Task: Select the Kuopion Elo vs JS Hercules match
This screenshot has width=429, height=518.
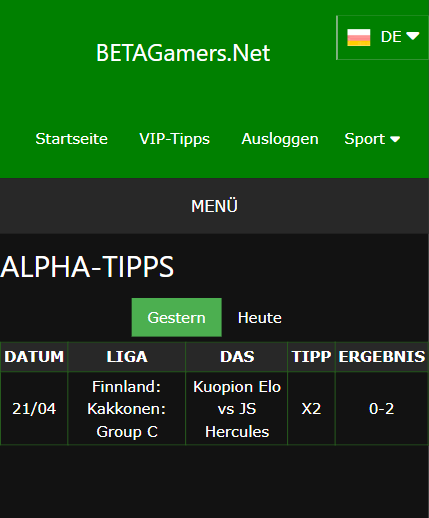Action: click(x=237, y=409)
